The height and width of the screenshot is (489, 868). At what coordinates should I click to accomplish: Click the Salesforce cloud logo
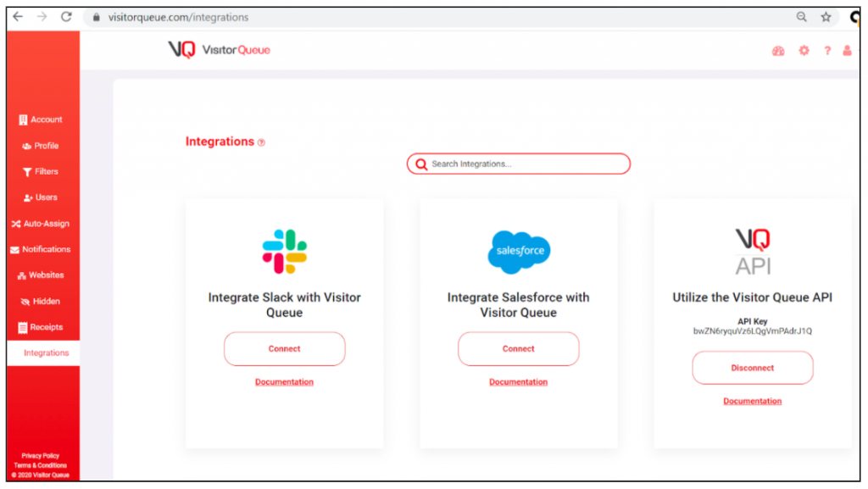(x=519, y=252)
